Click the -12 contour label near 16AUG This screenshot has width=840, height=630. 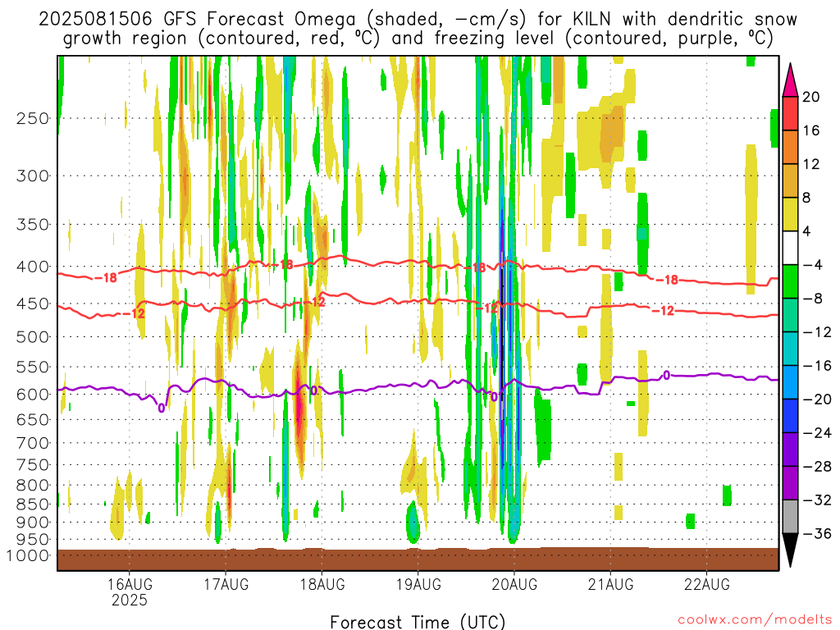click(134, 313)
